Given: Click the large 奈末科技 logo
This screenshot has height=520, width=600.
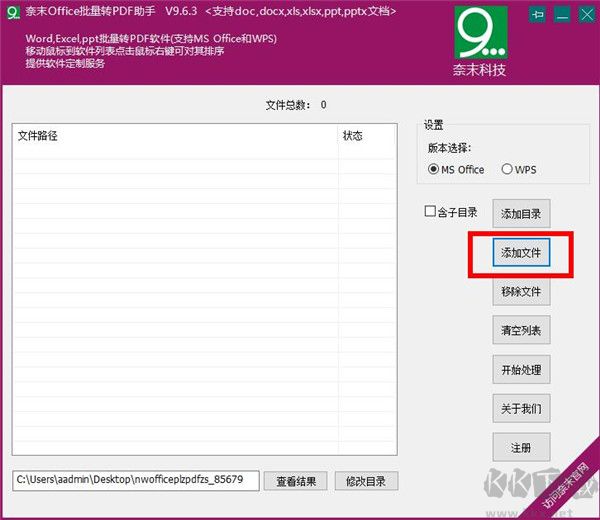Looking at the screenshot, I should pos(481,41).
